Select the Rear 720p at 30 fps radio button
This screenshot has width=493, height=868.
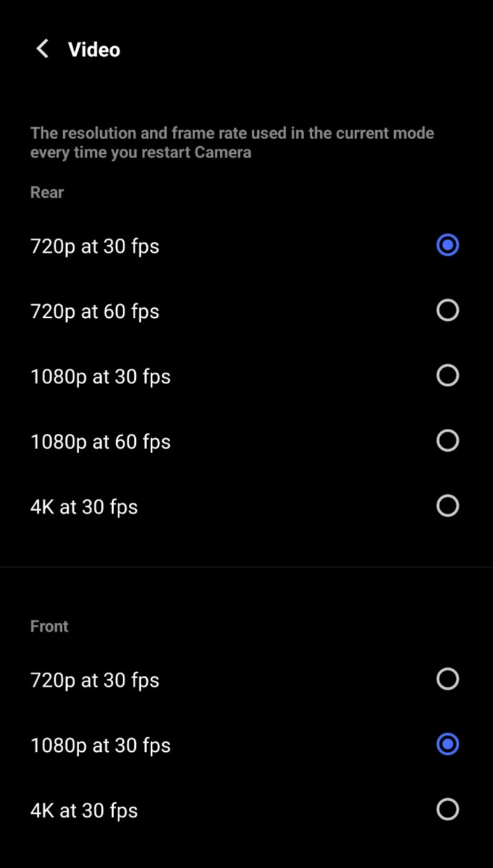tap(447, 246)
